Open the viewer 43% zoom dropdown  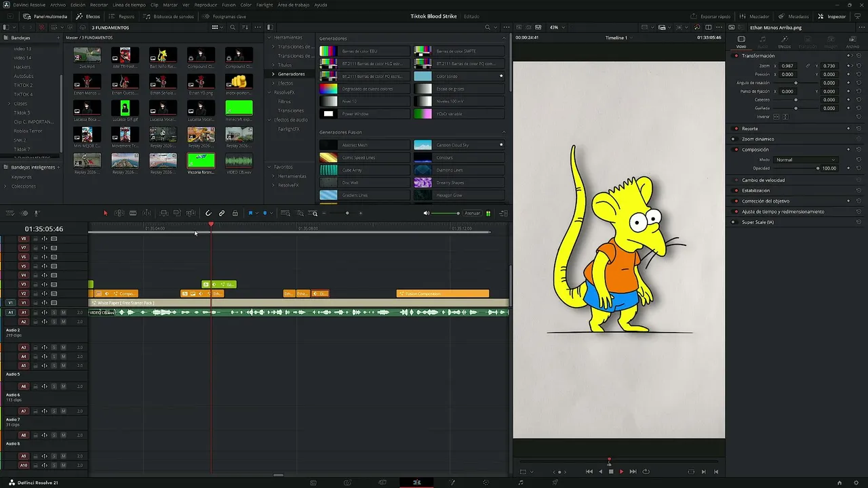(556, 27)
